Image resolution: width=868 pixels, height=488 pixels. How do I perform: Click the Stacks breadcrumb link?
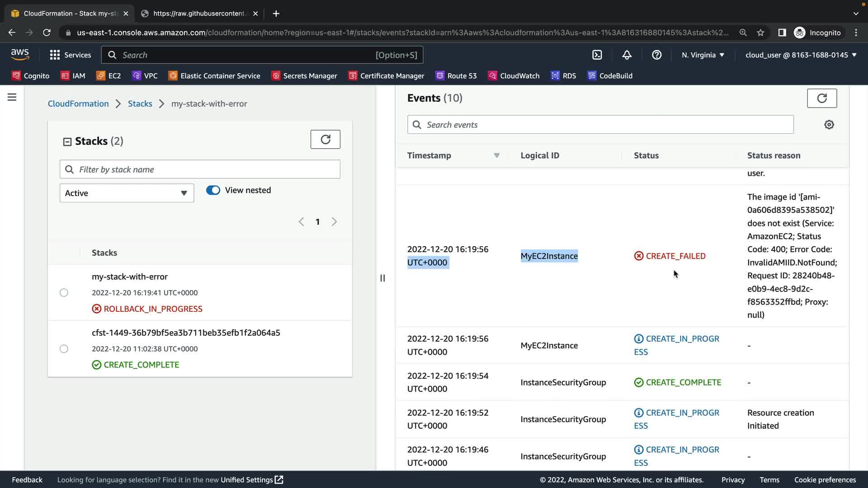click(140, 103)
